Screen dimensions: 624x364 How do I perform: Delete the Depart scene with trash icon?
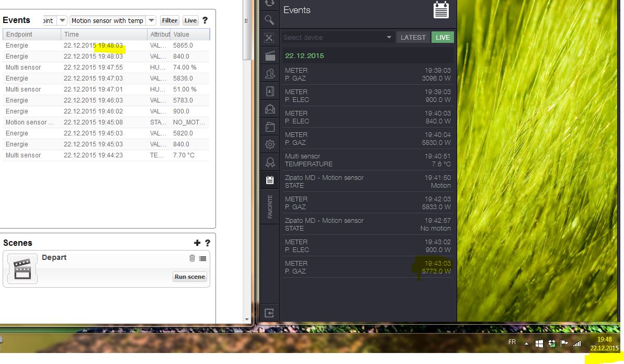192,258
